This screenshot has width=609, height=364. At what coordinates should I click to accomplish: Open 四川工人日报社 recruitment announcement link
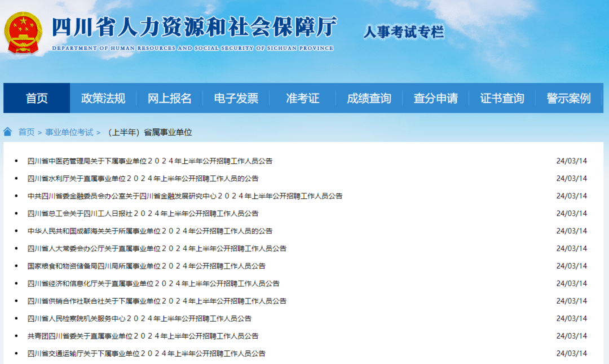(x=143, y=214)
